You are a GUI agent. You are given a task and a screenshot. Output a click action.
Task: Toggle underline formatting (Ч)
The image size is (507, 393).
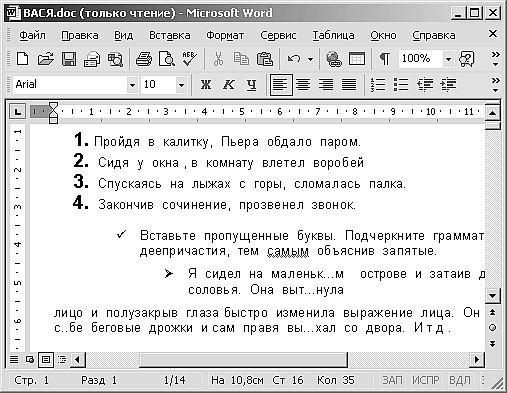pyautogui.click(x=252, y=84)
